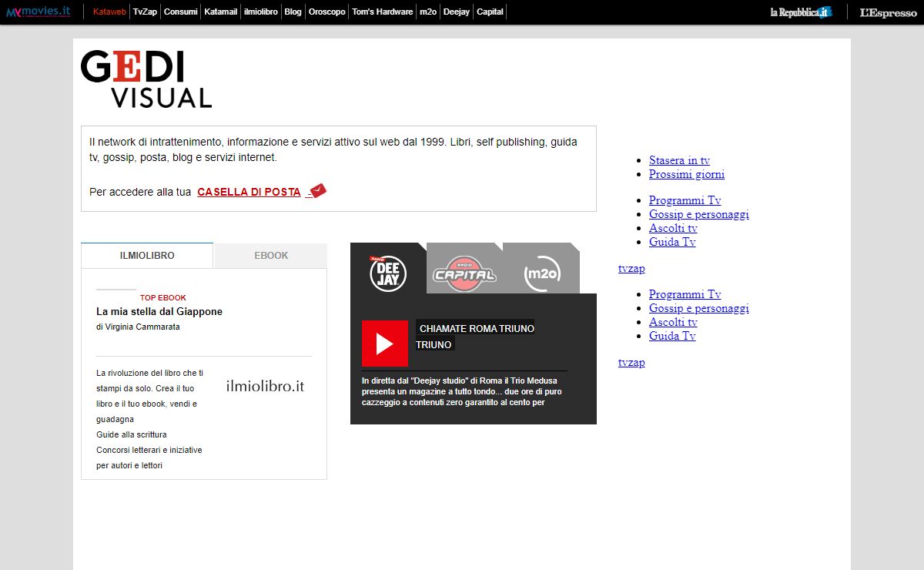This screenshot has height=570, width=924.
Task: Click the first Gossip e personaggi link
Action: tap(699, 214)
